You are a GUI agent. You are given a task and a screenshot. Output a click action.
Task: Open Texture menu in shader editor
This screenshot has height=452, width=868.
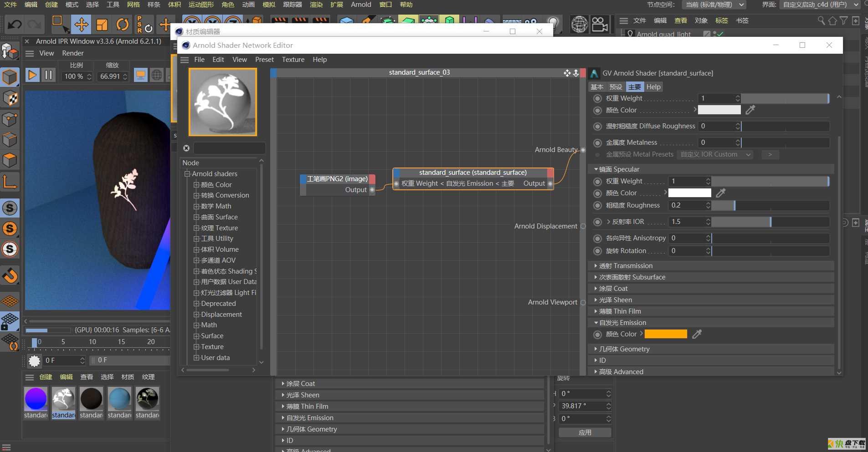tap(293, 60)
